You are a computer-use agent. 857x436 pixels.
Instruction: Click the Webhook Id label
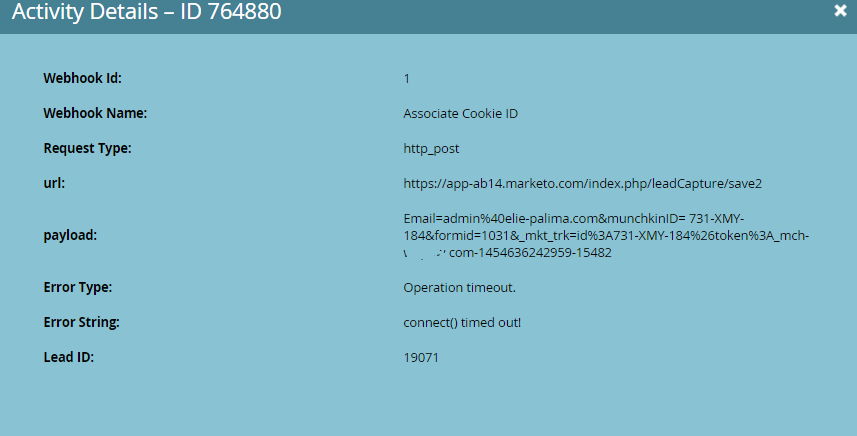83,78
